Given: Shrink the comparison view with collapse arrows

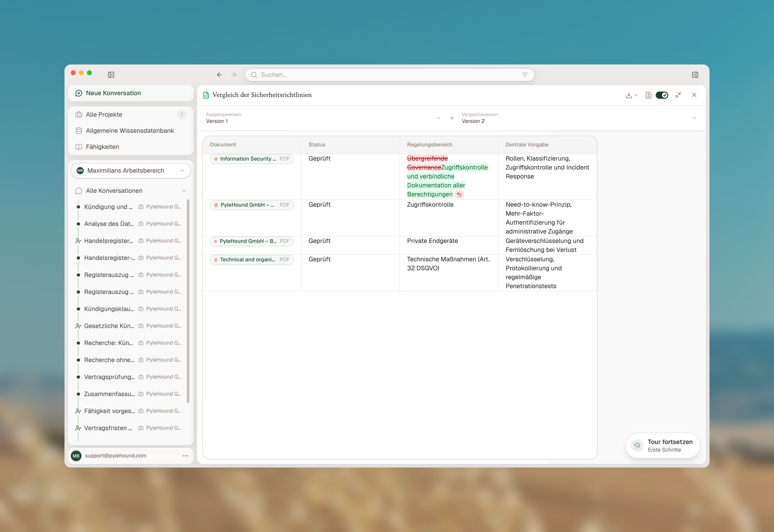Looking at the screenshot, I should (678, 95).
